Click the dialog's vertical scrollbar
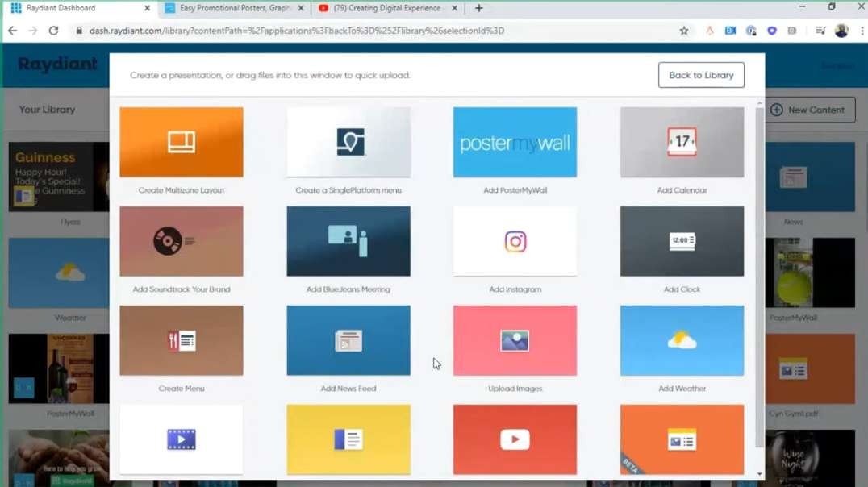 759,274
